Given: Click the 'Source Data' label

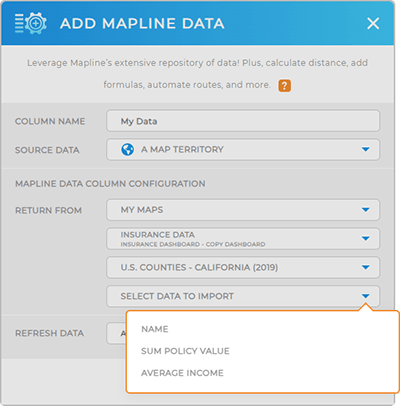Looking at the screenshot, I should (x=47, y=150).
